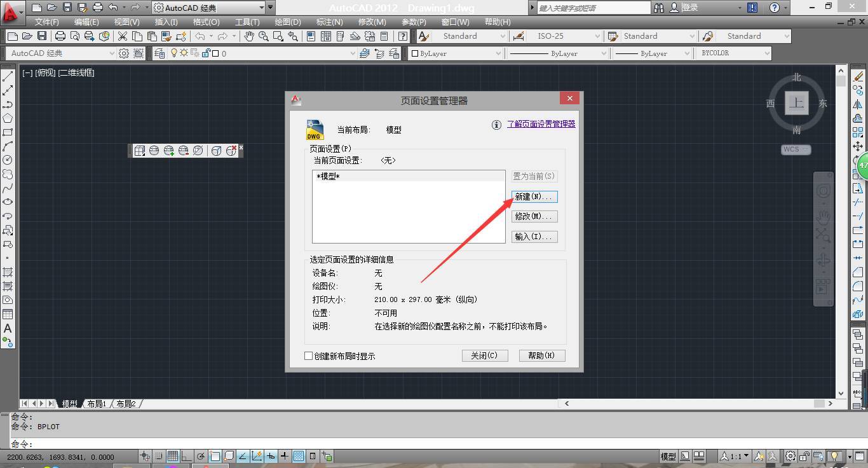Toggle Ortho Mode in status bar

[187, 456]
